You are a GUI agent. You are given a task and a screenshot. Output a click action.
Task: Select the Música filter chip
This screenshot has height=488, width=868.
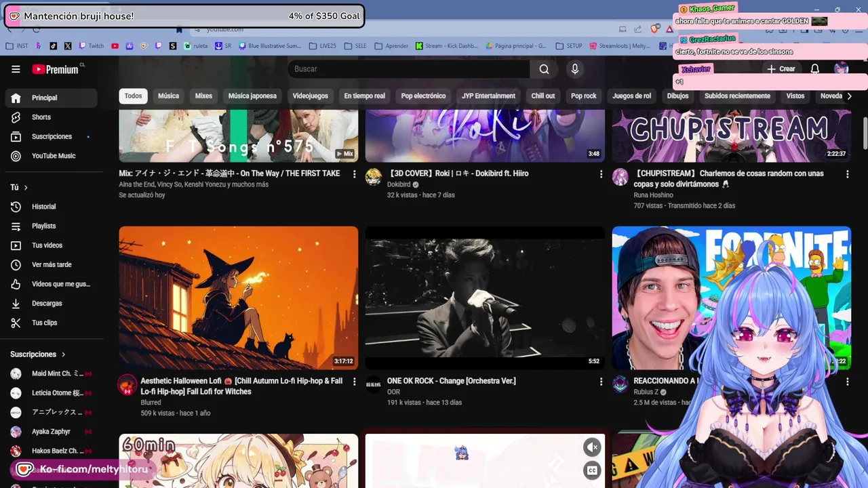168,96
